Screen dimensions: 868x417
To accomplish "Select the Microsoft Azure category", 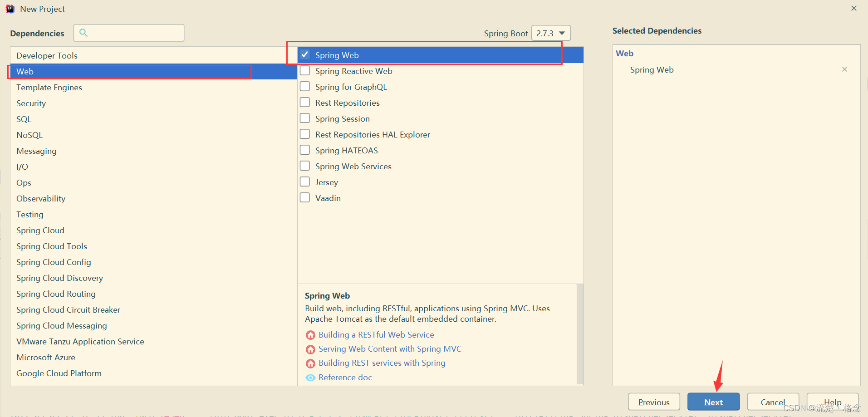I will 153,357.
